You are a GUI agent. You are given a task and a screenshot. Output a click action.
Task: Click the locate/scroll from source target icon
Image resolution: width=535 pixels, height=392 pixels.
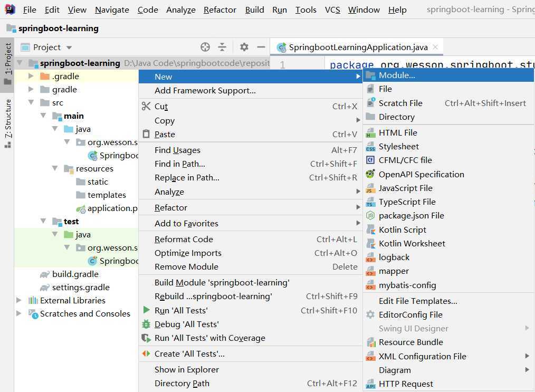coord(205,47)
